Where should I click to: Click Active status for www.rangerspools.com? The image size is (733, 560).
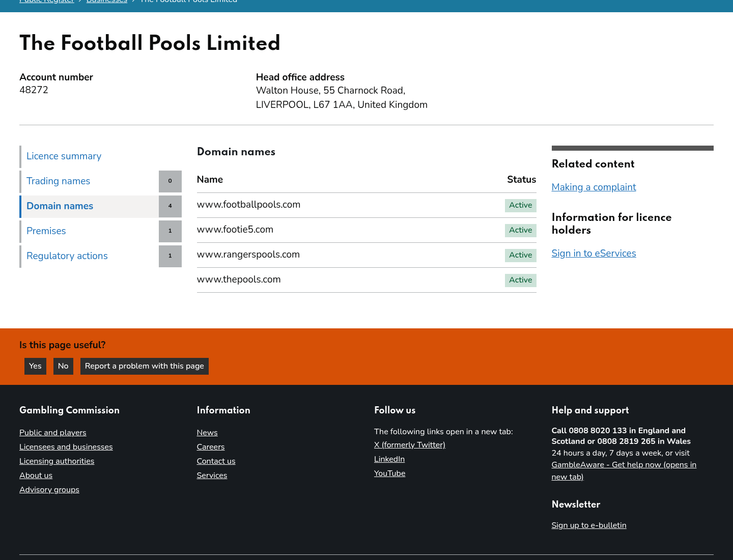521,255
